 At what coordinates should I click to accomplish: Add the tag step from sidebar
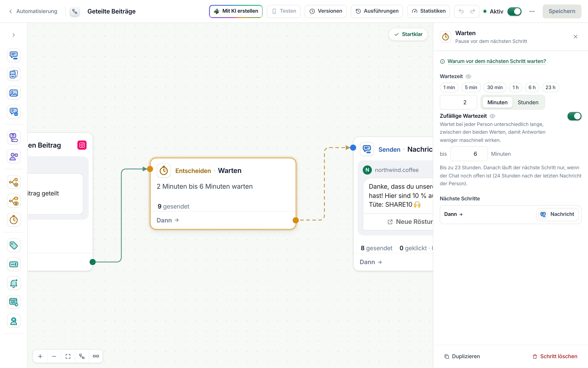click(x=14, y=245)
